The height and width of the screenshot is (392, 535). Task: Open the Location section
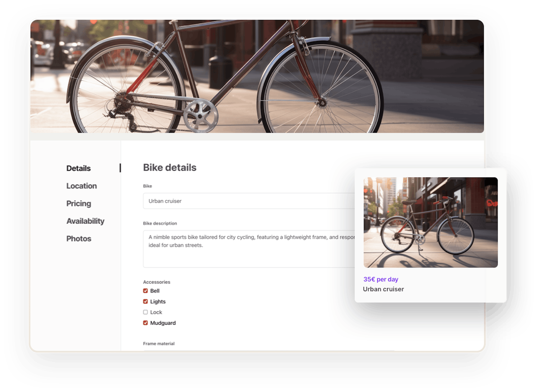(82, 186)
